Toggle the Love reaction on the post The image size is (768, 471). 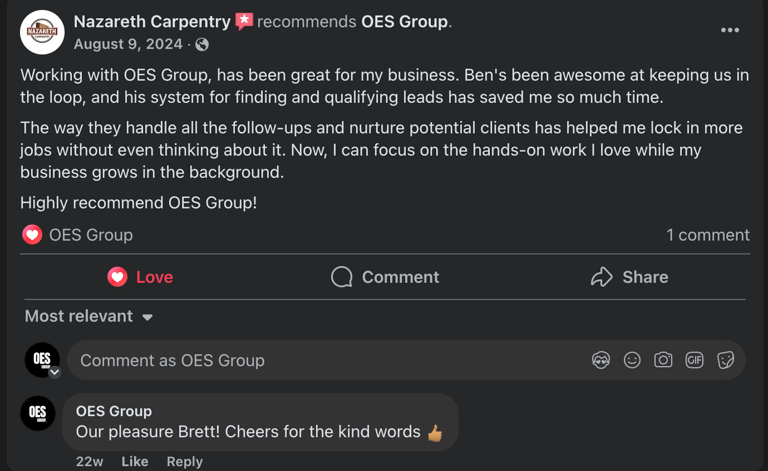tap(140, 277)
